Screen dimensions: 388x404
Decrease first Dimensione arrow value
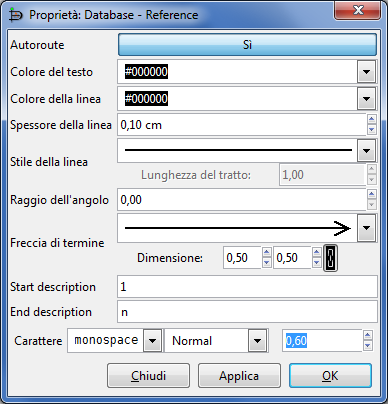click(x=266, y=263)
